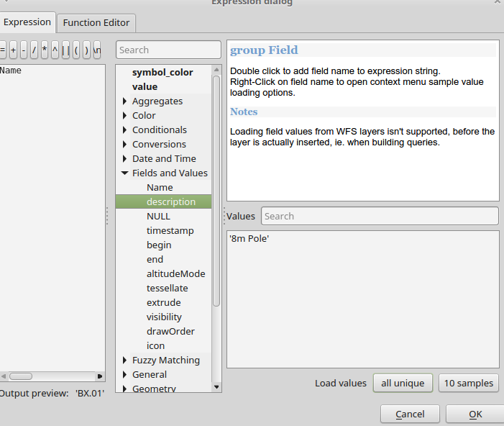Expand the Color function group
Image resolution: width=504 pixels, height=426 pixels.
[x=124, y=116]
